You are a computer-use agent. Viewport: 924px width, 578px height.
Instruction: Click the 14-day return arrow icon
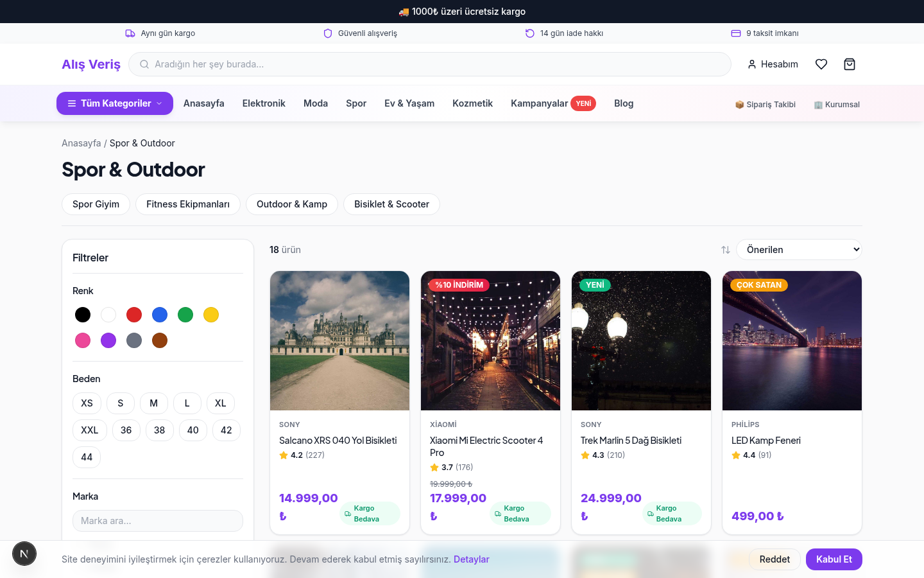click(530, 33)
